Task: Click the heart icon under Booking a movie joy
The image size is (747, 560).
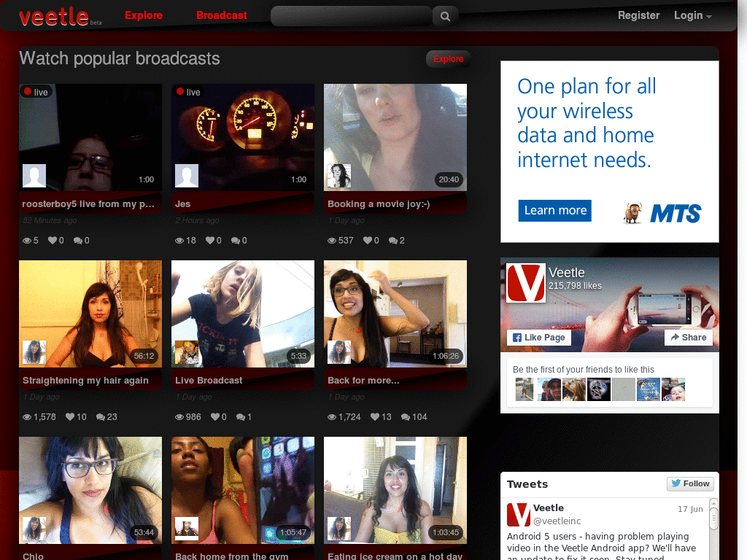Action: click(x=368, y=240)
